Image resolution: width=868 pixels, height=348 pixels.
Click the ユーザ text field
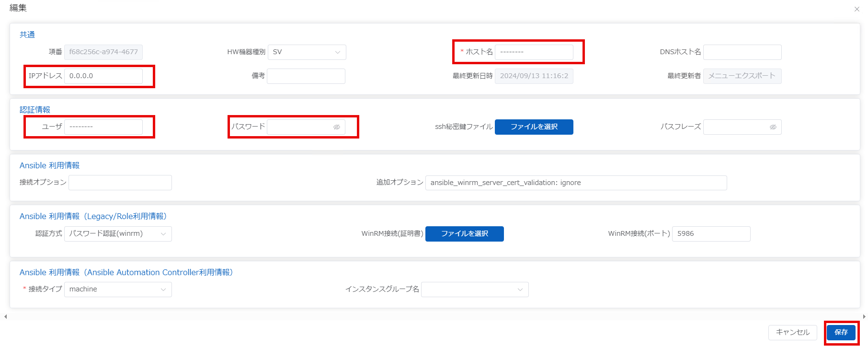pyautogui.click(x=103, y=127)
